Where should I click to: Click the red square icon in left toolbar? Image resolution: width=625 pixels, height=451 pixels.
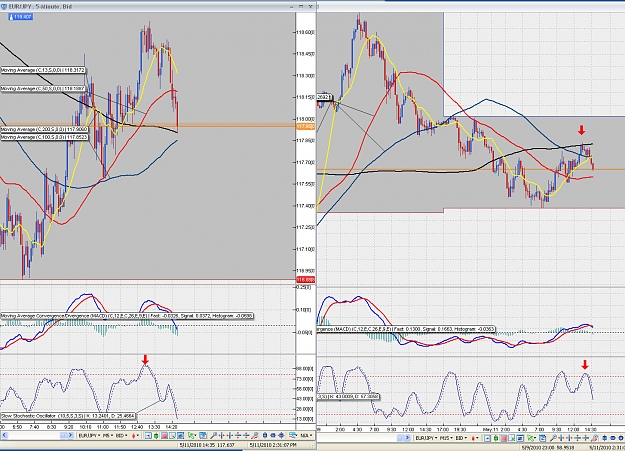164,435
